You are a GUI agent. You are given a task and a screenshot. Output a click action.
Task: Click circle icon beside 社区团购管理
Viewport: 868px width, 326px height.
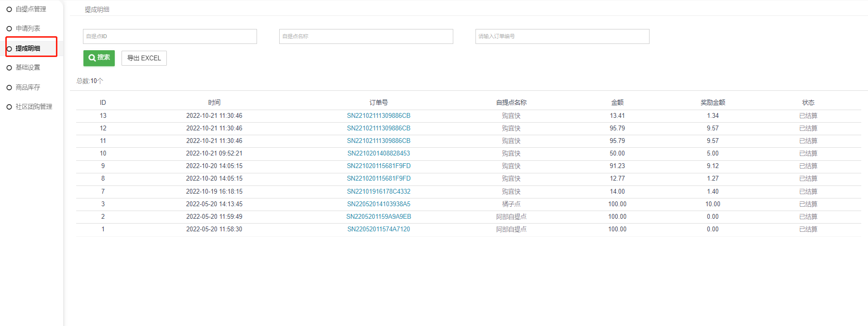click(9, 107)
